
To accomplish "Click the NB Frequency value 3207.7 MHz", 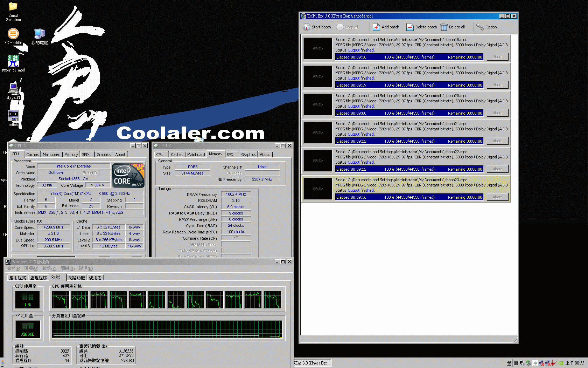I will tap(262, 179).
